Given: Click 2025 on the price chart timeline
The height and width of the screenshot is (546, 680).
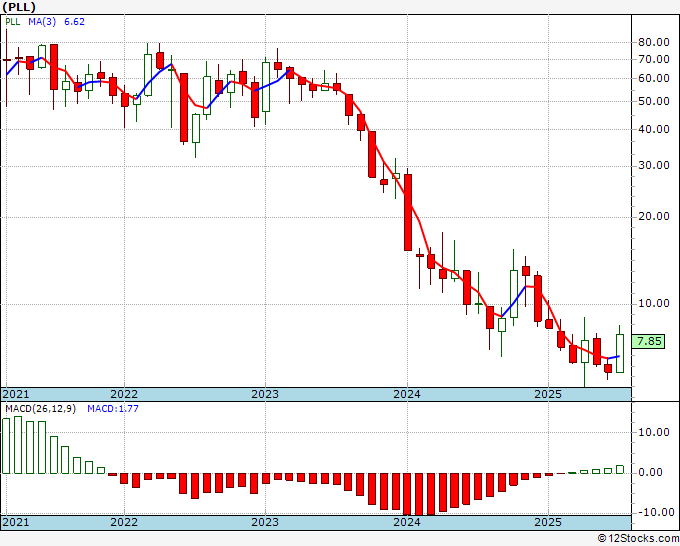Looking at the screenshot, I should pos(548,394).
